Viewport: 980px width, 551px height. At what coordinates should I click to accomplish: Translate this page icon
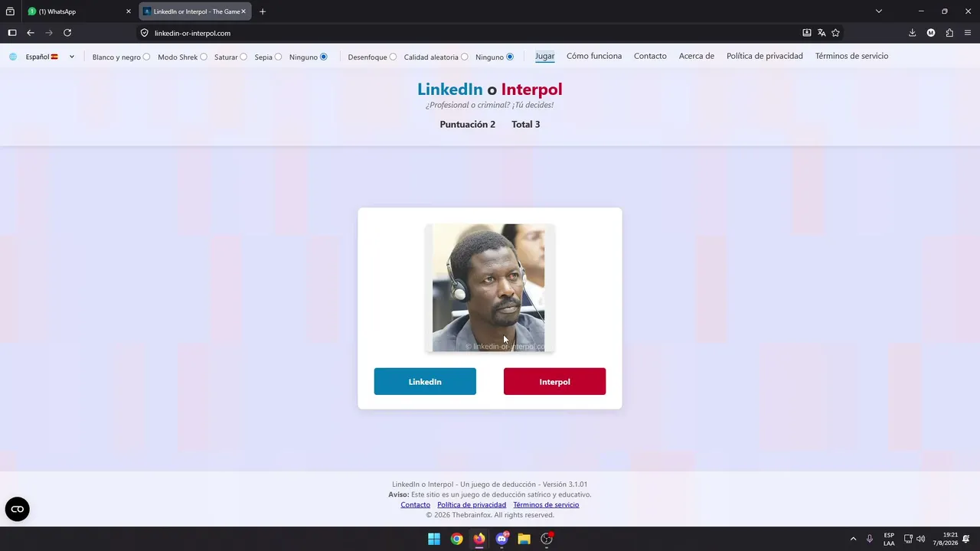pos(822,33)
